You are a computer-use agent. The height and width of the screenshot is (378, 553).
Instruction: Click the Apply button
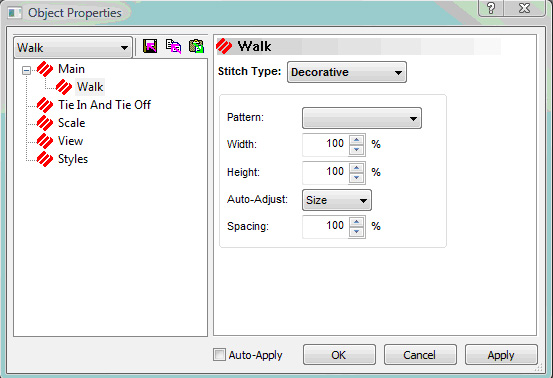[501, 355]
